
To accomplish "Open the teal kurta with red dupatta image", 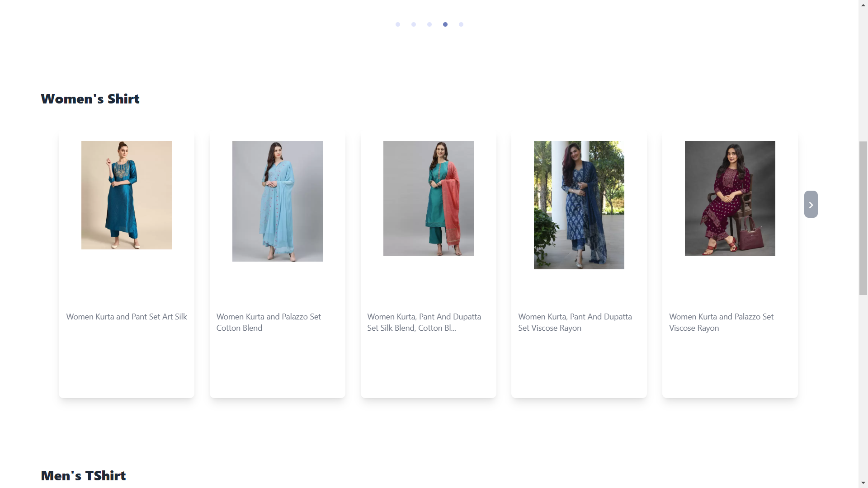I will tap(429, 198).
